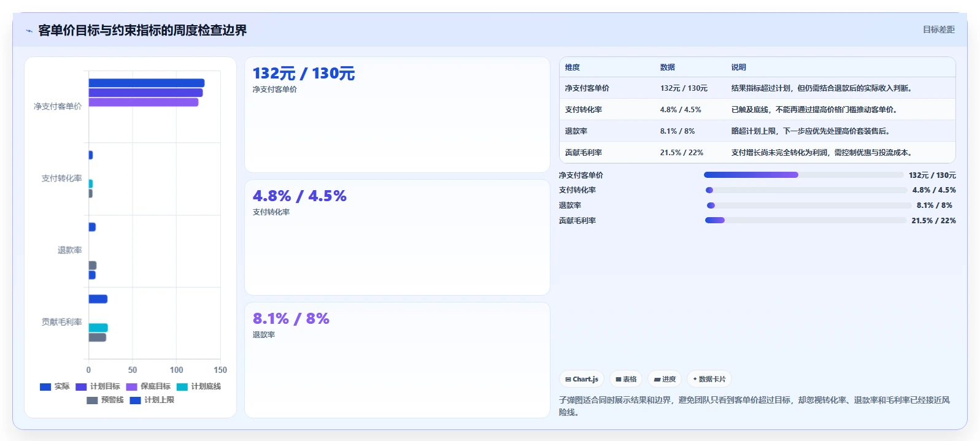Click the 100 tick on the chart x-axis
The height and width of the screenshot is (441, 980).
[x=176, y=370]
